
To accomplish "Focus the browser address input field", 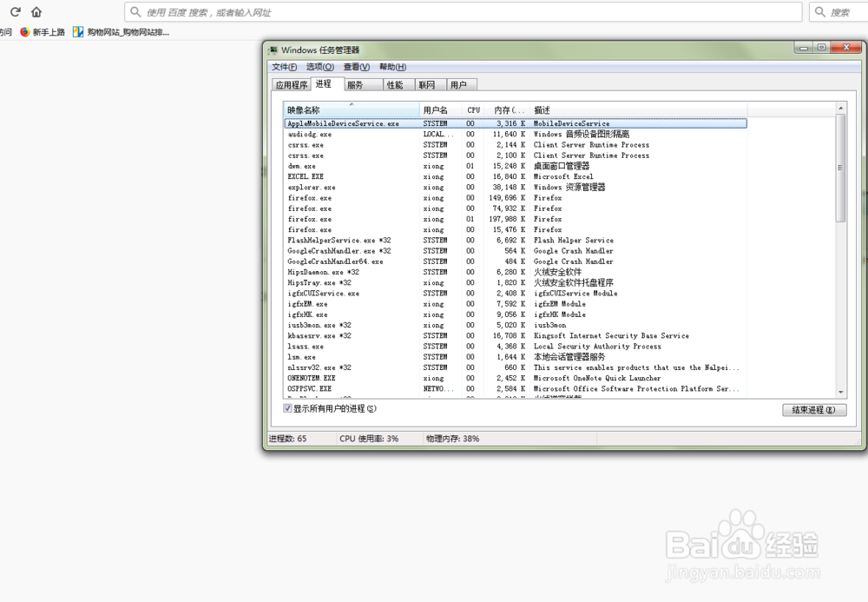I will click(464, 11).
